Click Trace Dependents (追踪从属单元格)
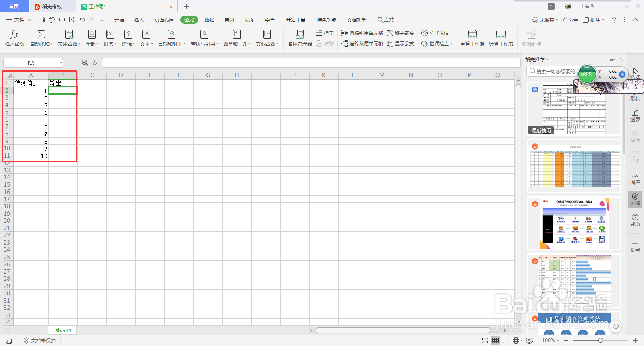The image size is (644, 346). click(362, 43)
